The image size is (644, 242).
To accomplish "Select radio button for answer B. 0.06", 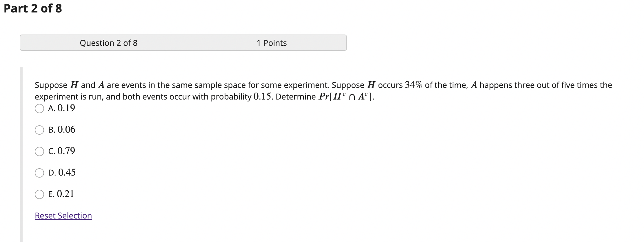I will click(x=39, y=131).
